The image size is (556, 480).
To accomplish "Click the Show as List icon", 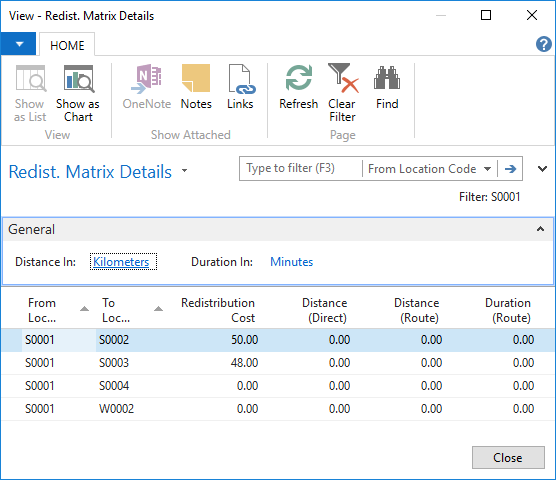I will pos(30,79).
